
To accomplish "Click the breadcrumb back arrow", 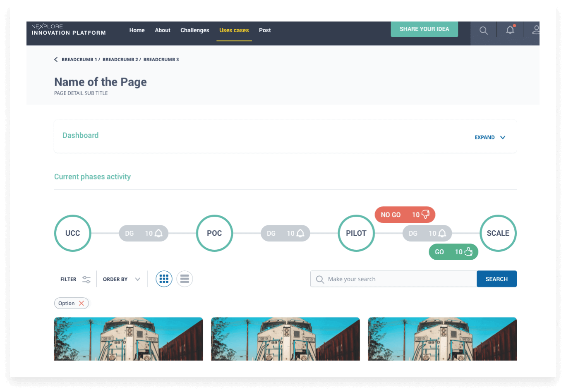I will click(56, 60).
